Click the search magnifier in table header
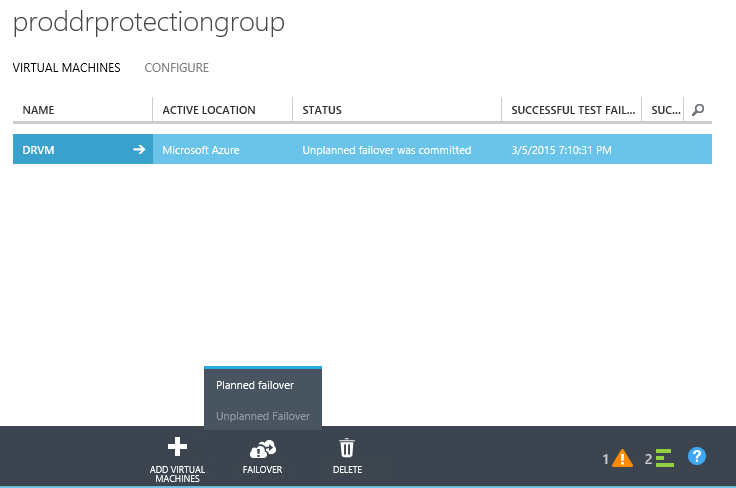This screenshot has width=736, height=488. point(698,109)
